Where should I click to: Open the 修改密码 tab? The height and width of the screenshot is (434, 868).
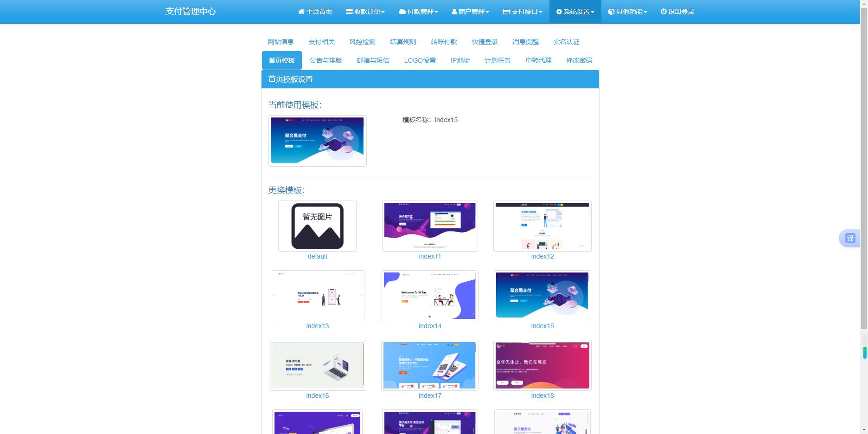point(580,60)
